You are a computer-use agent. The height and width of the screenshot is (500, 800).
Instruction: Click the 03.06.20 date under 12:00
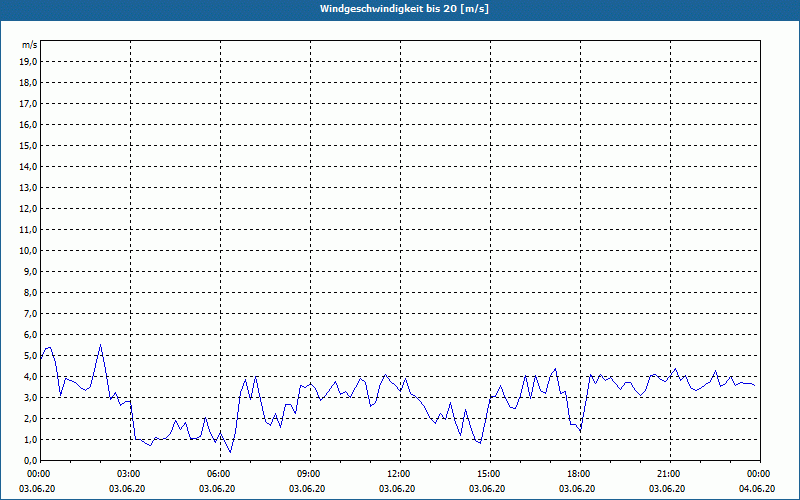(397, 488)
